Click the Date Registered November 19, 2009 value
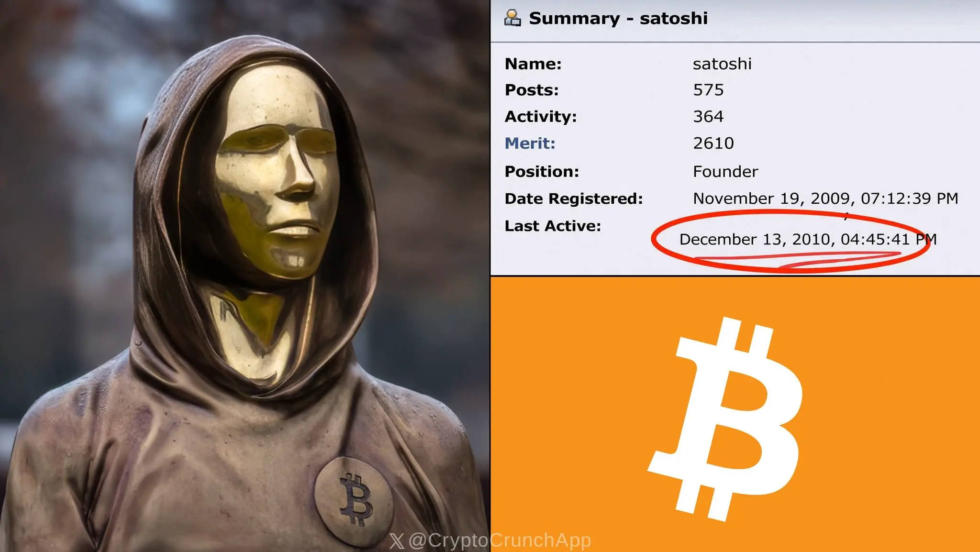Image resolution: width=980 pixels, height=552 pixels. click(x=825, y=198)
